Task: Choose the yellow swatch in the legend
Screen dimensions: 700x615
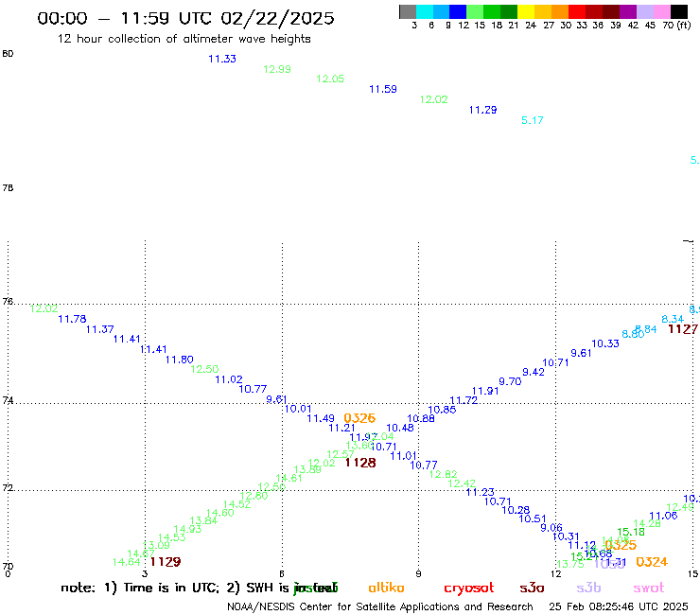Action: click(526, 11)
